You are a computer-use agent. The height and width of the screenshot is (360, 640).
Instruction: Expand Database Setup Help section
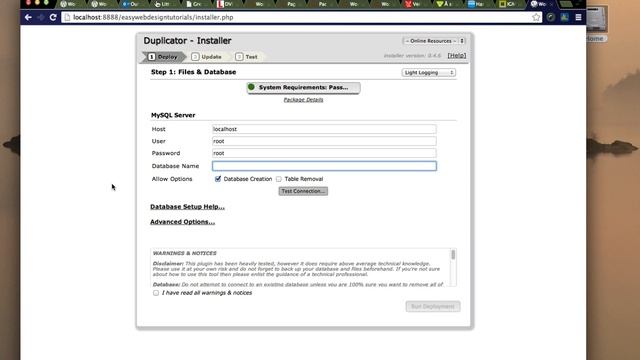pyautogui.click(x=187, y=207)
